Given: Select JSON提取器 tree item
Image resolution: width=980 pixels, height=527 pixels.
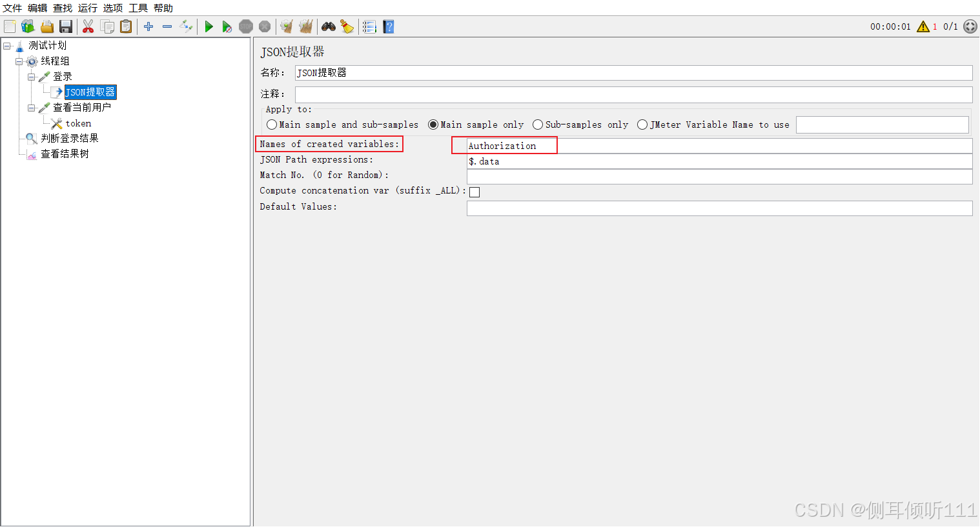Looking at the screenshot, I should pos(90,92).
